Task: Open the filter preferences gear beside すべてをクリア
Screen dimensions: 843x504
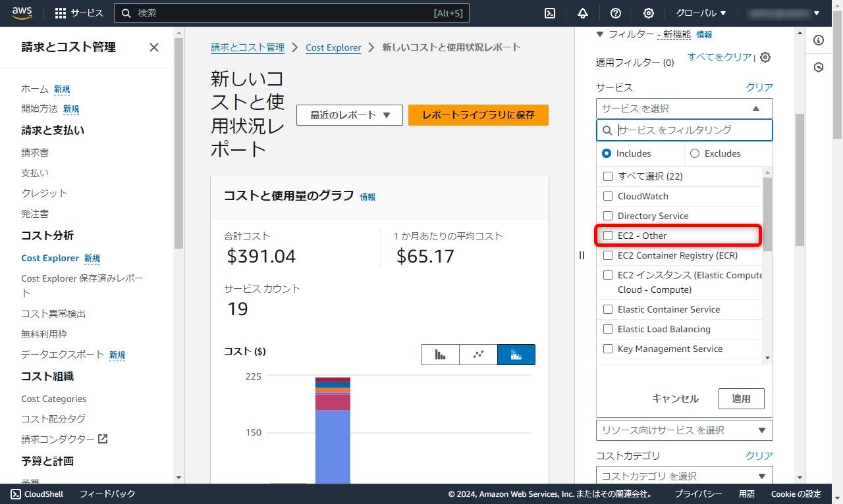Action: pyautogui.click(x=764, y=57)
